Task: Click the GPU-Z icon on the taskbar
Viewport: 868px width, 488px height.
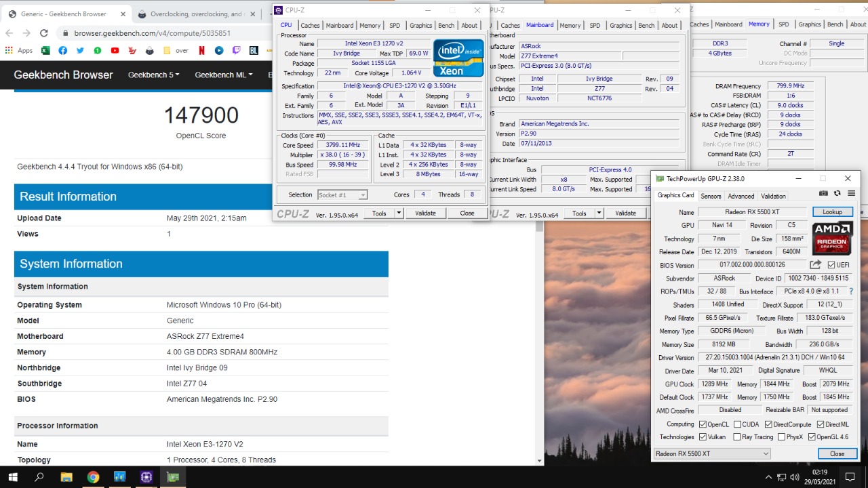Action: click(x=172, y=477)
